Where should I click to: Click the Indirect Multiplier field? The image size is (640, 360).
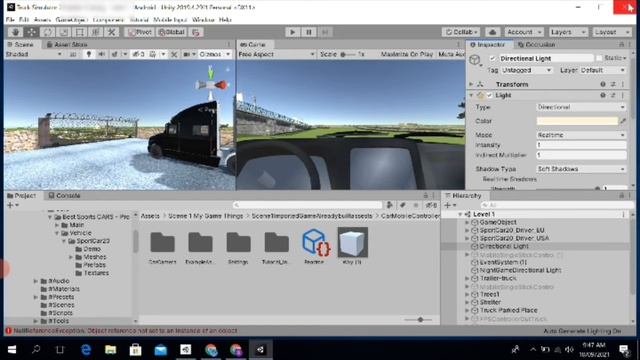coord(581,155)
